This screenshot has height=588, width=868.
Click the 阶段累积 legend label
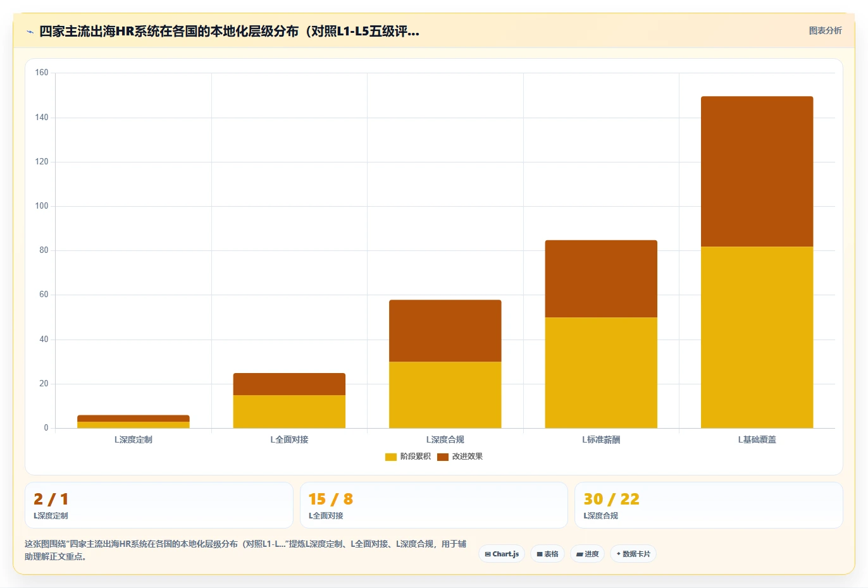[415, 456]
